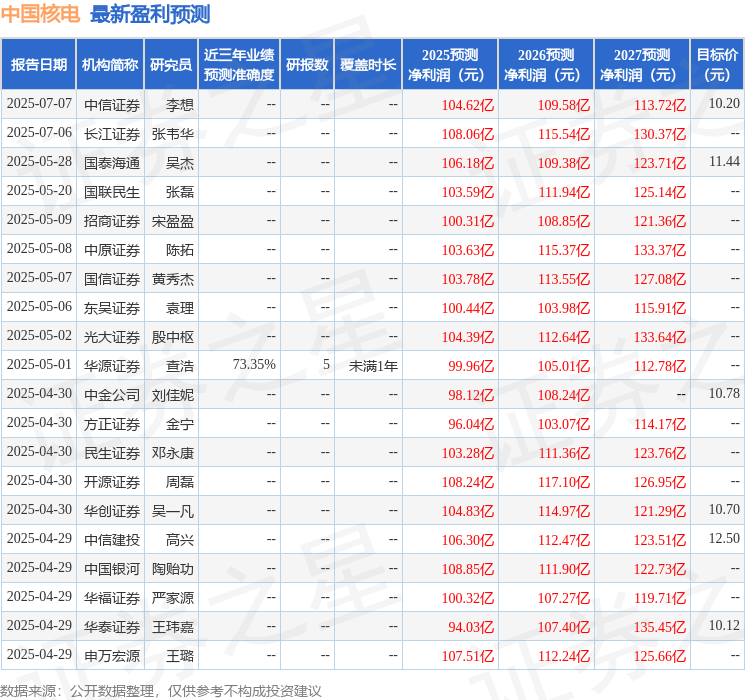Click the 申万宏源 institution cell

(112, 656)
